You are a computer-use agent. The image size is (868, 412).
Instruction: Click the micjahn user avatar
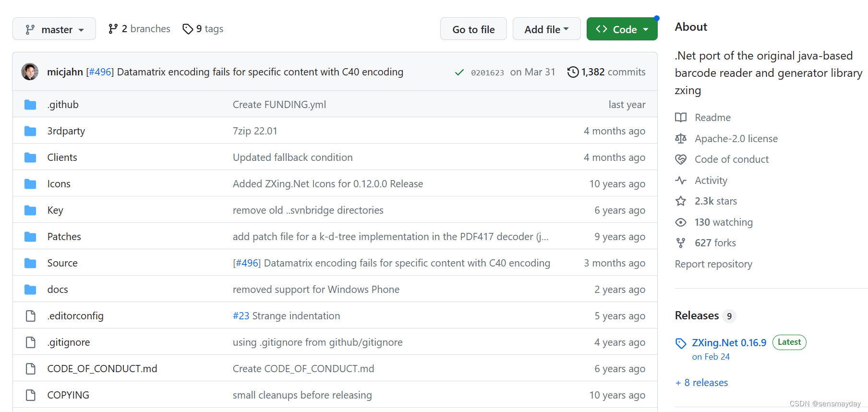30,72
